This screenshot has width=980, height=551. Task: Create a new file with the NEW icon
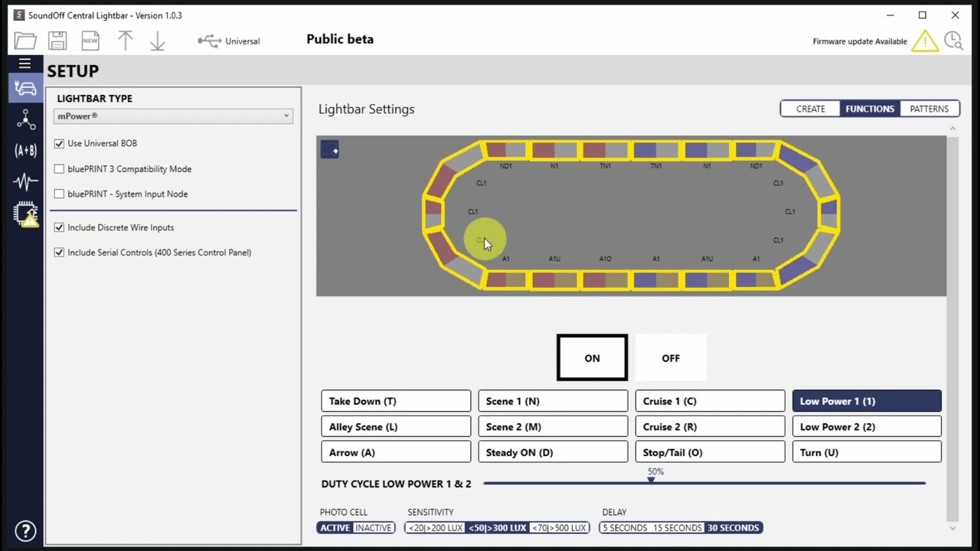pyautogui.click(x=90, y=41)
